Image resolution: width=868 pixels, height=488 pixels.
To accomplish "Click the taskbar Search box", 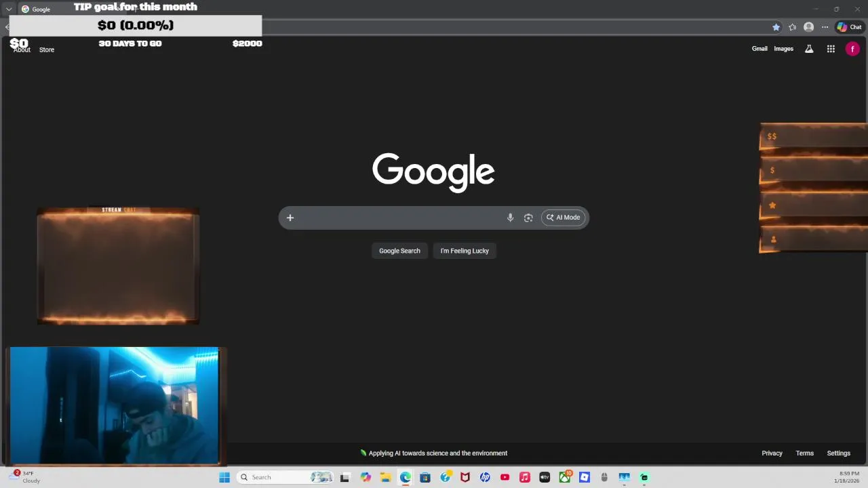I will 285,477.
